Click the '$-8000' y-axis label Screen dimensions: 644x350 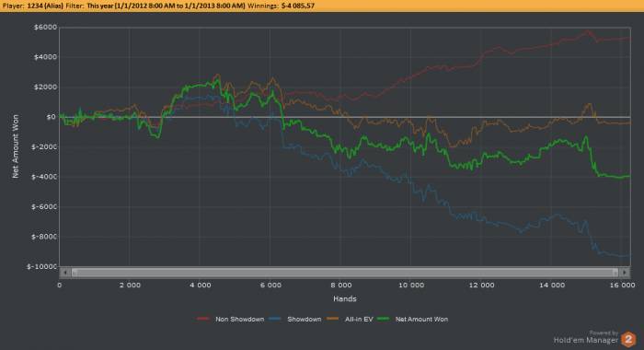tap(44, 237)
